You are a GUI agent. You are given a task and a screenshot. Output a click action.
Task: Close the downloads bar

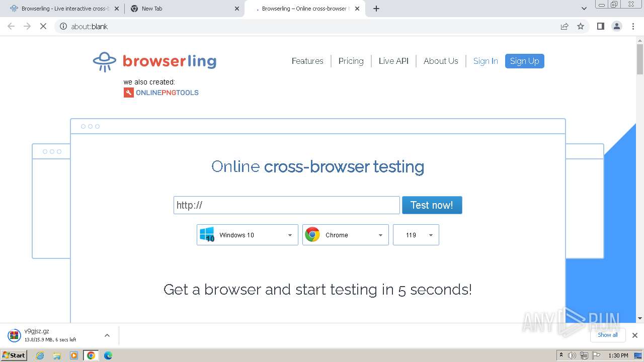tap(635, 335)
